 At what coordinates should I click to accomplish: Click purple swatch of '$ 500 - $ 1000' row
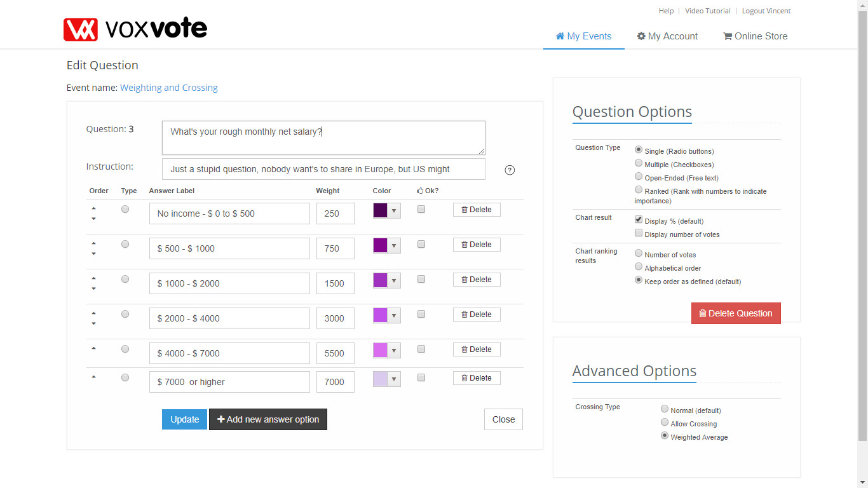click(x=381, y=246)
